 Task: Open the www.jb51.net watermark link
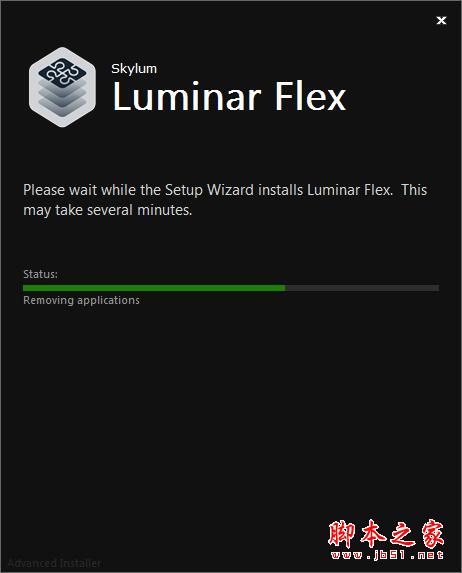tap(387, 555)
